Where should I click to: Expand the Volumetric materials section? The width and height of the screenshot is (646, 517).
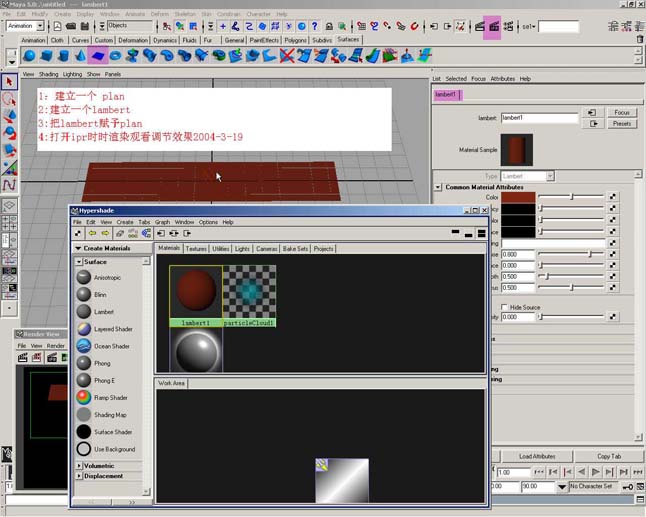tap(79, 466)
